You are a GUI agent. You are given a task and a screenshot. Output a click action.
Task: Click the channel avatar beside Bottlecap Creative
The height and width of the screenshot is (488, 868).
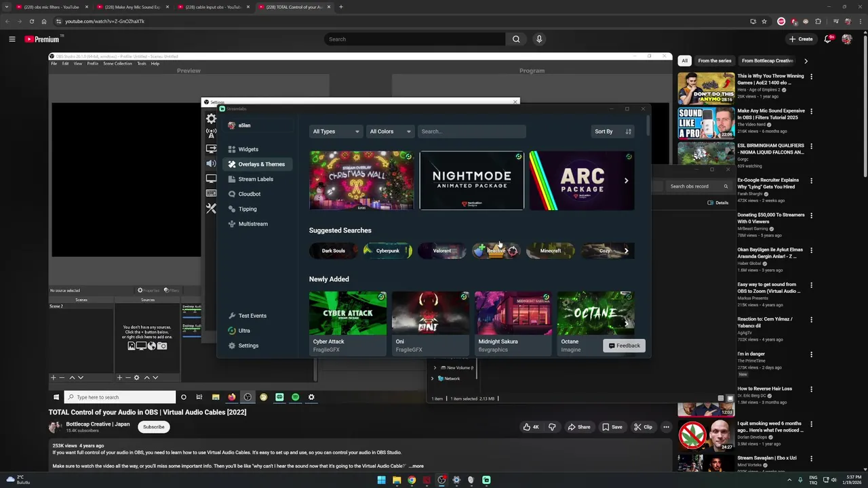55,427
